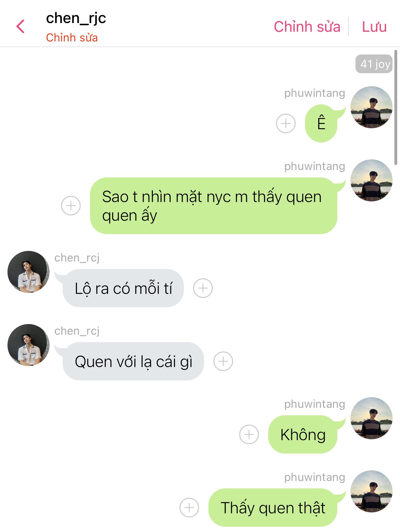Tap phuwintang avatar next to "Ê"
The width and height of the screenshot is (400, 532).
coord(371,107)
